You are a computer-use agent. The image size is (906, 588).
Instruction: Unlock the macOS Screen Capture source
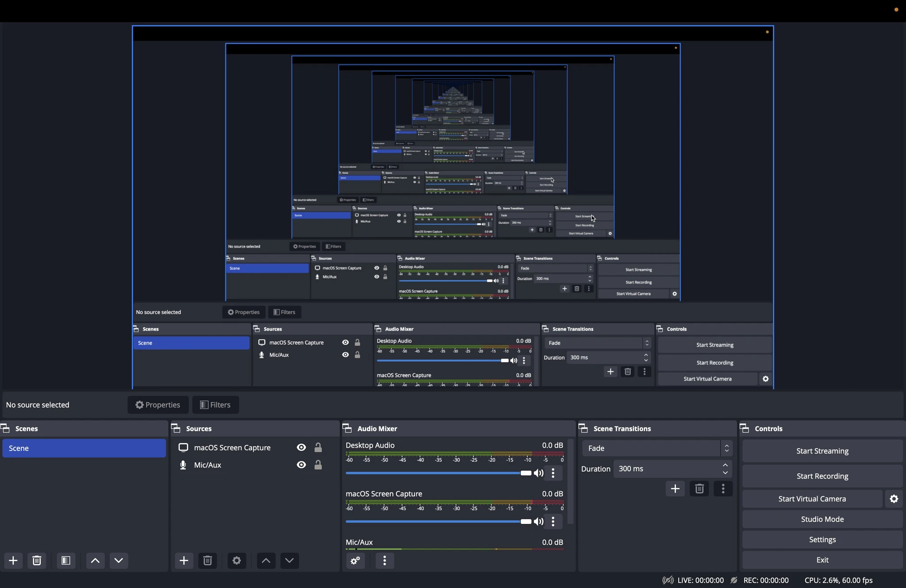click(x=318, y=448)
